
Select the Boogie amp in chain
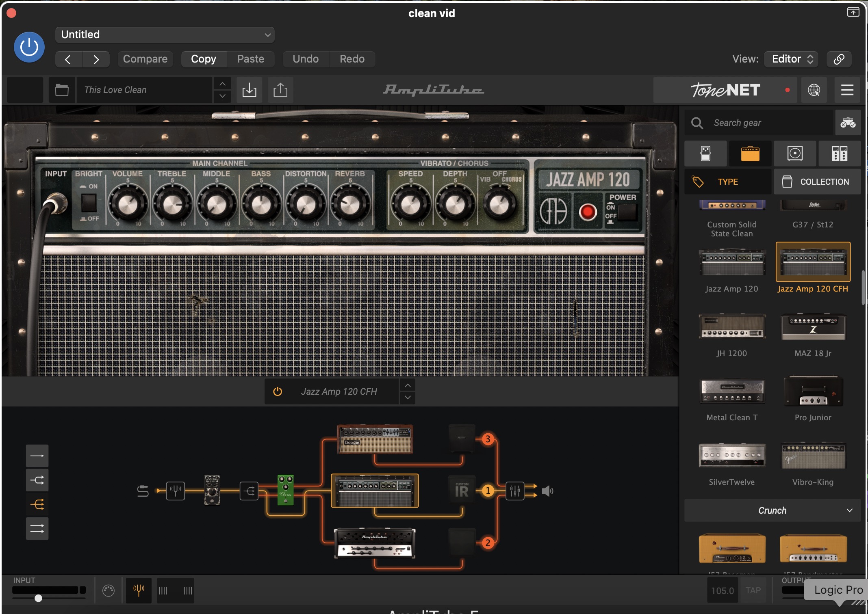tap(375, 439)
